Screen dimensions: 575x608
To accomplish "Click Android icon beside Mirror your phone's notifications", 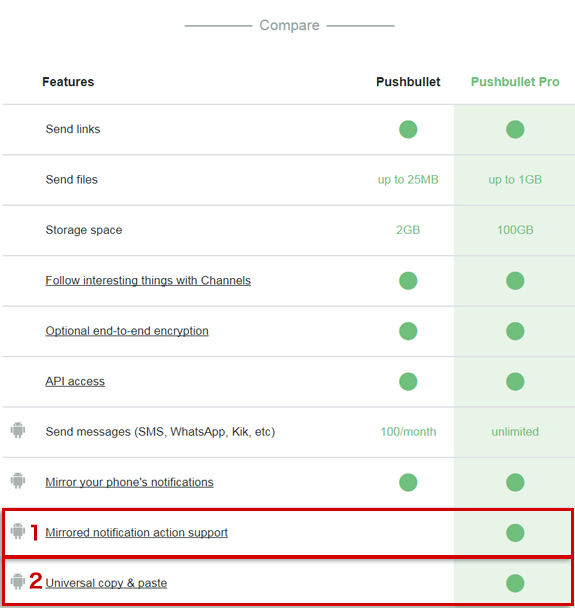I will click(x=18, y=480).
